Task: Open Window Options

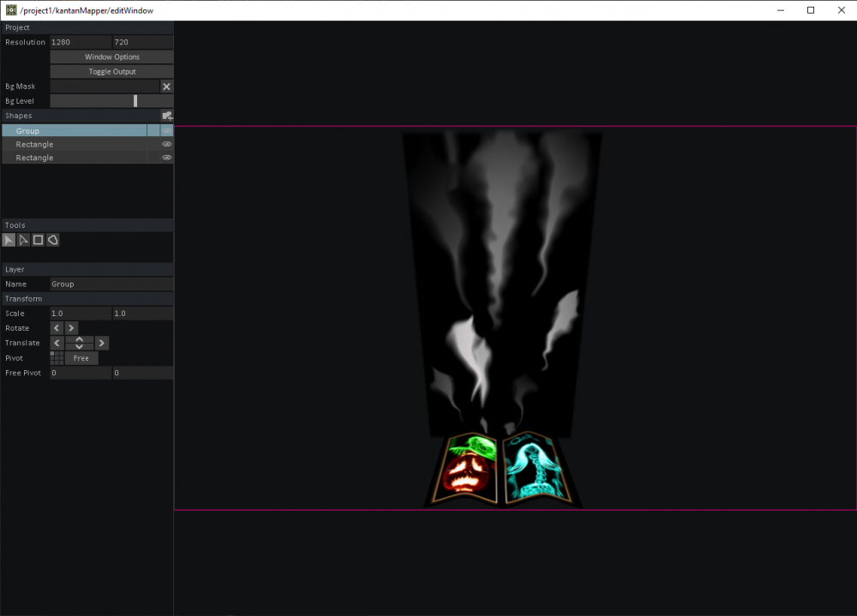Action: coord(111,57)
